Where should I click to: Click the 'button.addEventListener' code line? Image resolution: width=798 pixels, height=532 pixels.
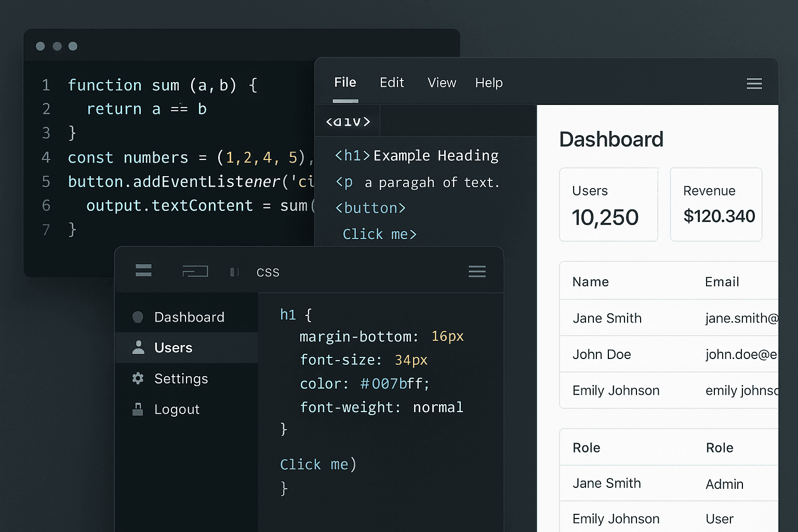coord(191,182)
